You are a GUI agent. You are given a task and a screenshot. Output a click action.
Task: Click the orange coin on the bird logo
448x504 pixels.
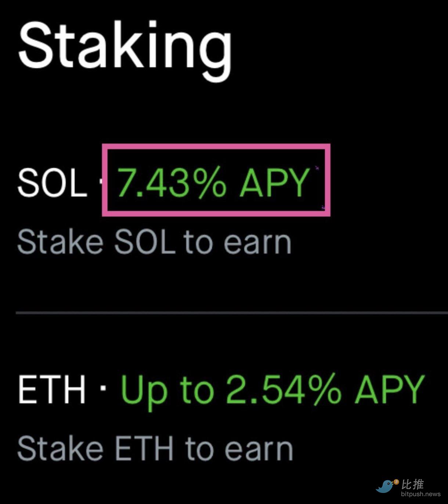point(396,482)
